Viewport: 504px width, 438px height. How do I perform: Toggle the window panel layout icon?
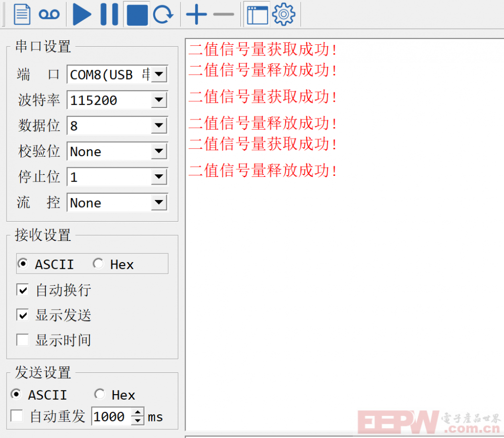pyautogui.click(x=257, y=15)
